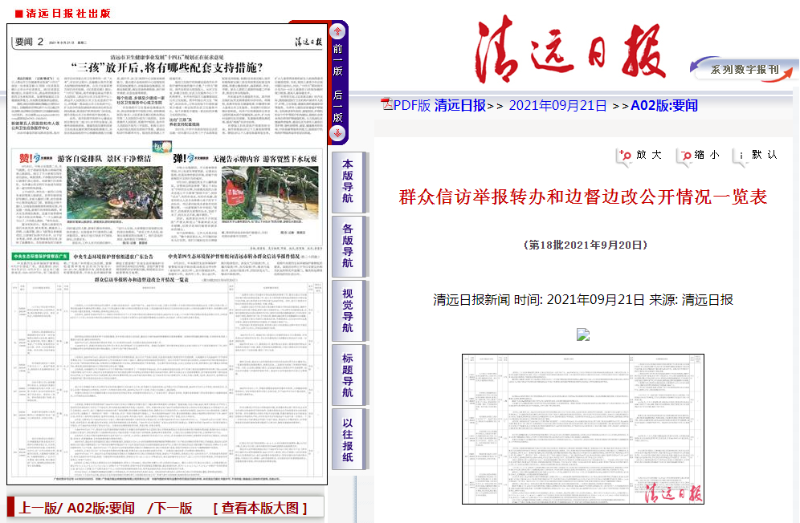Click 放大 text to enlarge font
The image size is (800, 523).
click(649, 155)
